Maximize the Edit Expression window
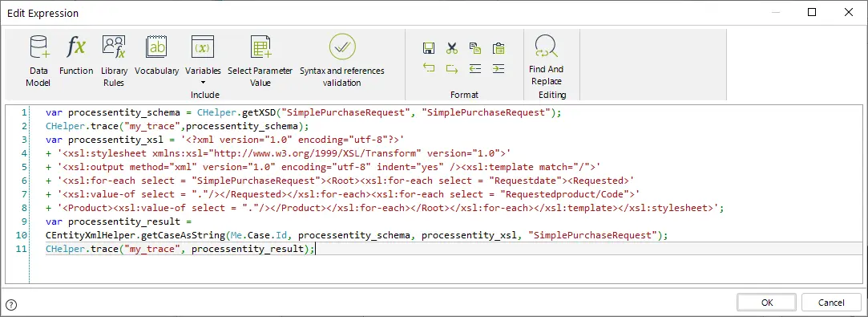Viewport: 868px width, 317px height. pos(812,12)
